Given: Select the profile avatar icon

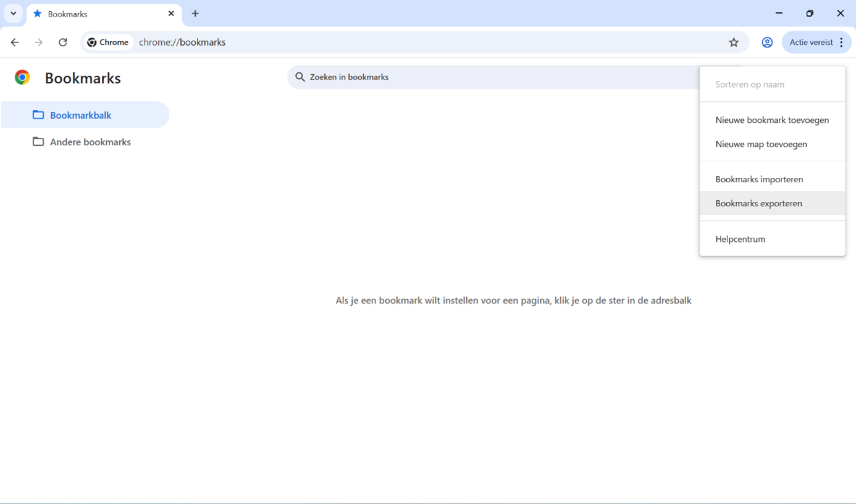Looking at the screenshot, I should (767, 42).
